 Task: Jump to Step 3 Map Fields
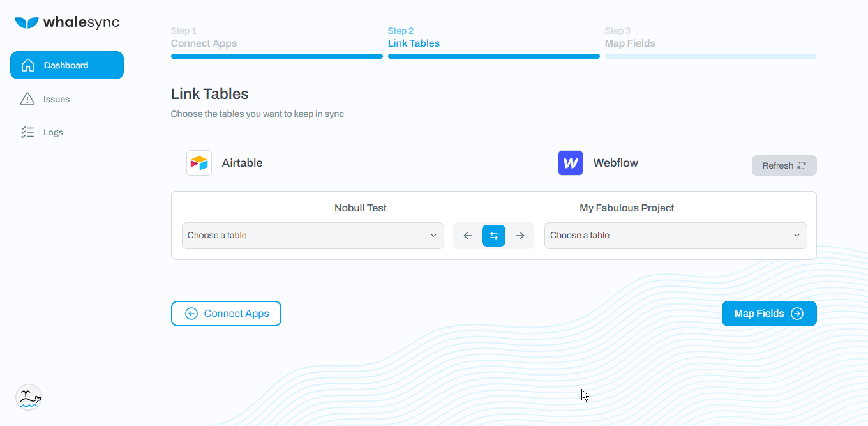pyautogui.click(x=710, y=42)
